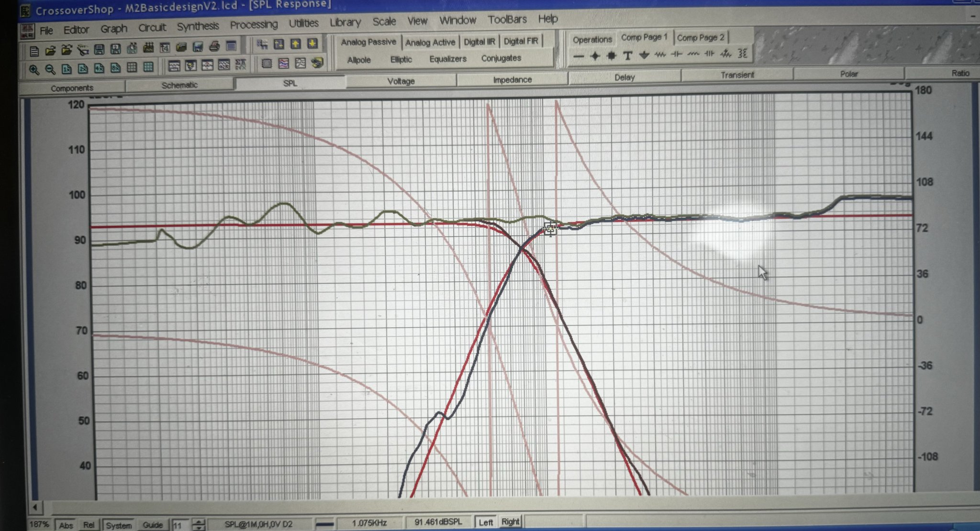Click the yellow up-arrow toolbar icon
Viewport: 980px width, 531px height.
click(x=295, y=44)
